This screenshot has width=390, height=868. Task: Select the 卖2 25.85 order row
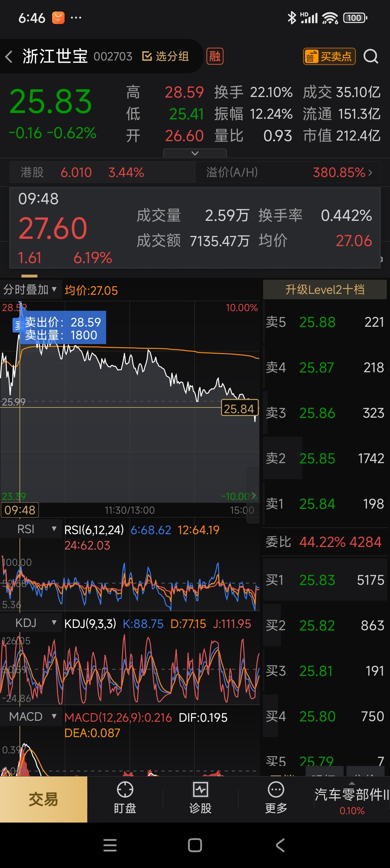[x=325, y=458]
